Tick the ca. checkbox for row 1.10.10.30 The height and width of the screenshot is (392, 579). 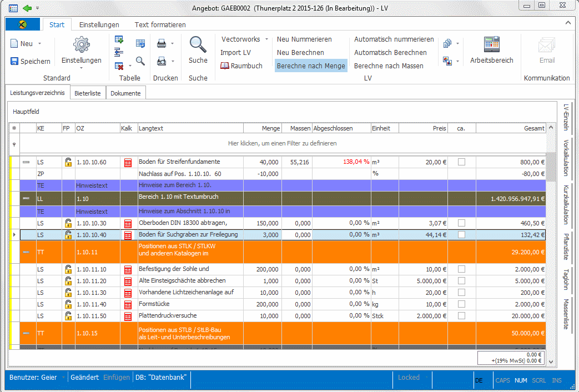pyautogui.click(x=461, y=223)
